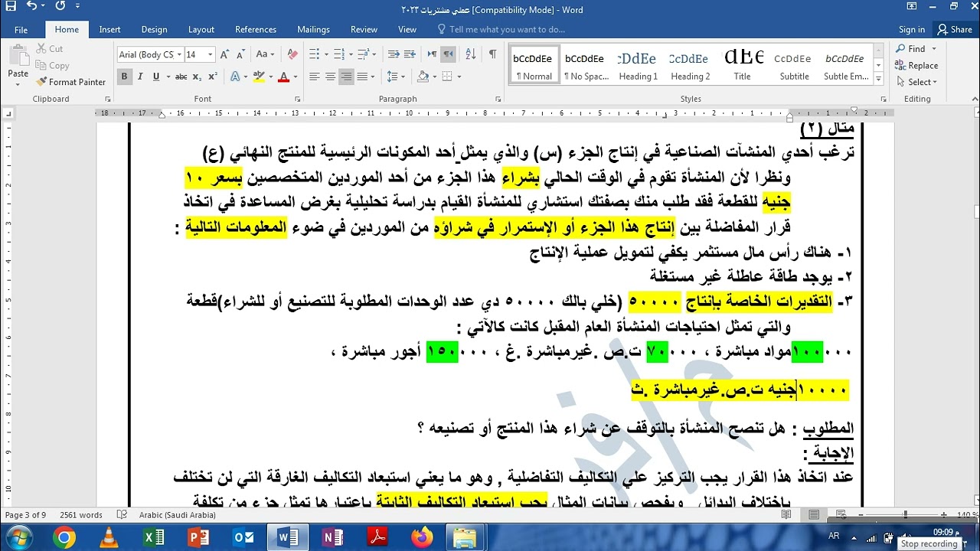Open Replace in Editing group

(x=916, y=65)
